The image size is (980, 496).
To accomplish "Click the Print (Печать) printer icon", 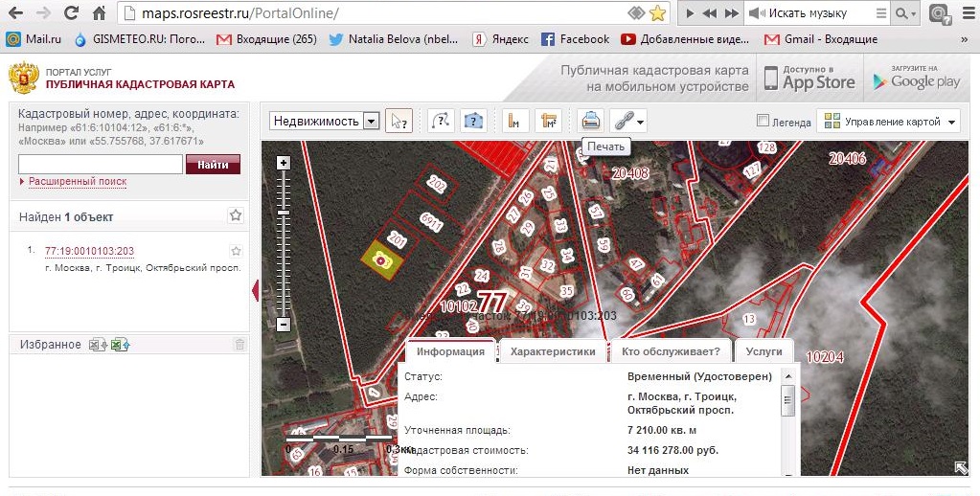I will point(591,121).
